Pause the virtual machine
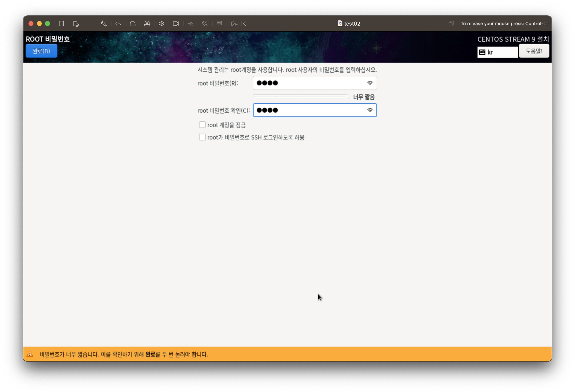The image size is (575, 392). (62, 24)
